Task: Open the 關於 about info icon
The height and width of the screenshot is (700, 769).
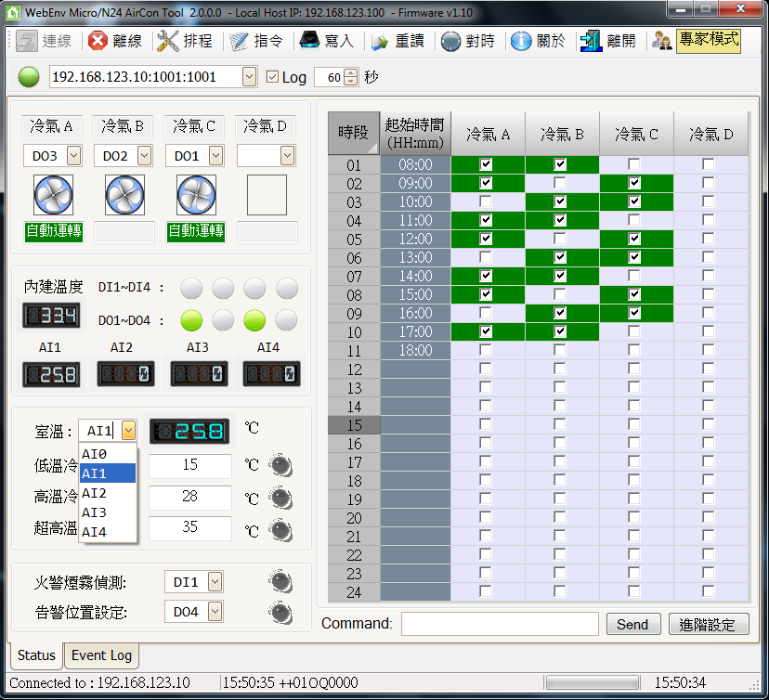Action: [521, 41]
